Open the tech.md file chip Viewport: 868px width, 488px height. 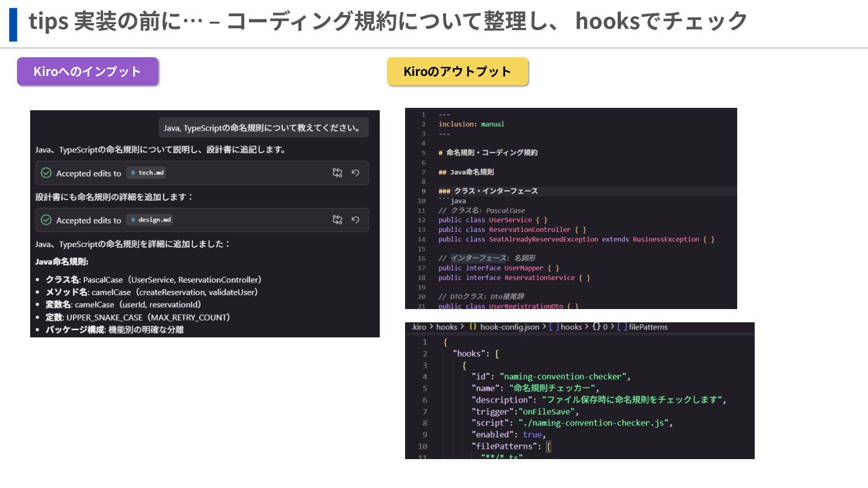(146, 173)
